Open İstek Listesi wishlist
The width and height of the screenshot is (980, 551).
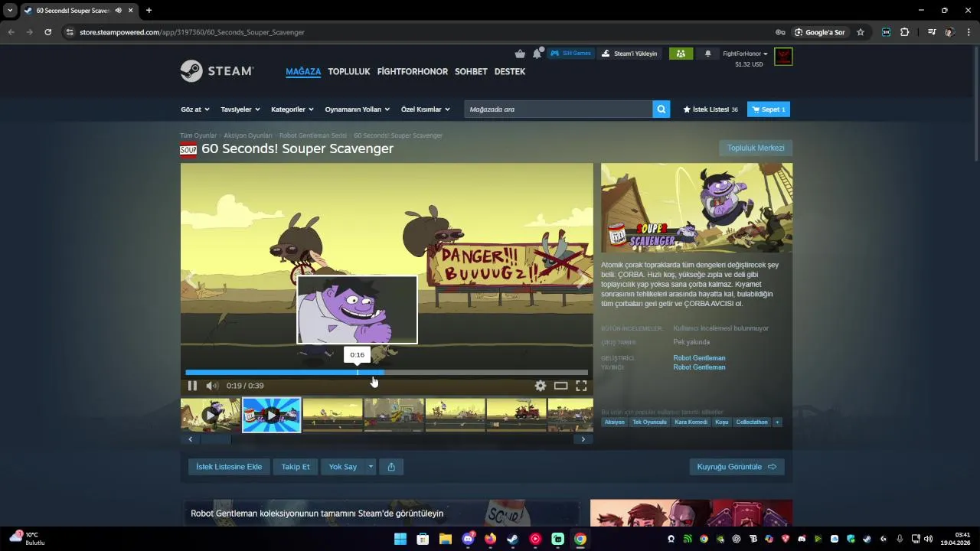710,109
